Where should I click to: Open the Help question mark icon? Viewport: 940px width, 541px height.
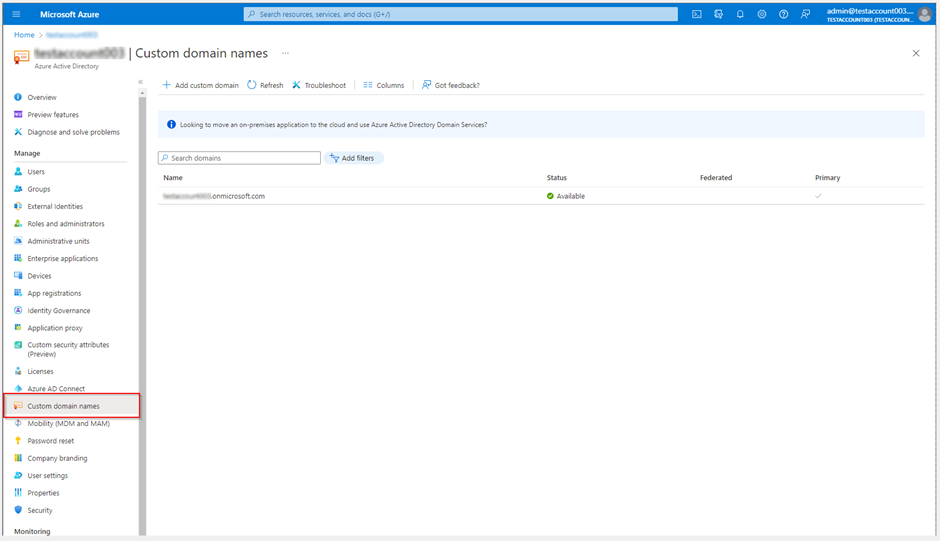click(783, 14)
